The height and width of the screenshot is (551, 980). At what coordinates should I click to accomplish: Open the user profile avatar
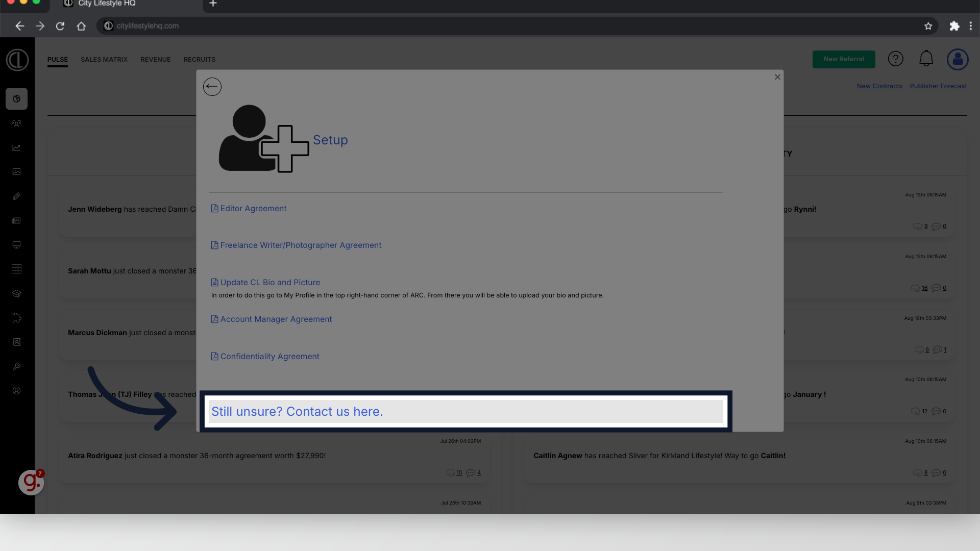[x=958, y=59]
